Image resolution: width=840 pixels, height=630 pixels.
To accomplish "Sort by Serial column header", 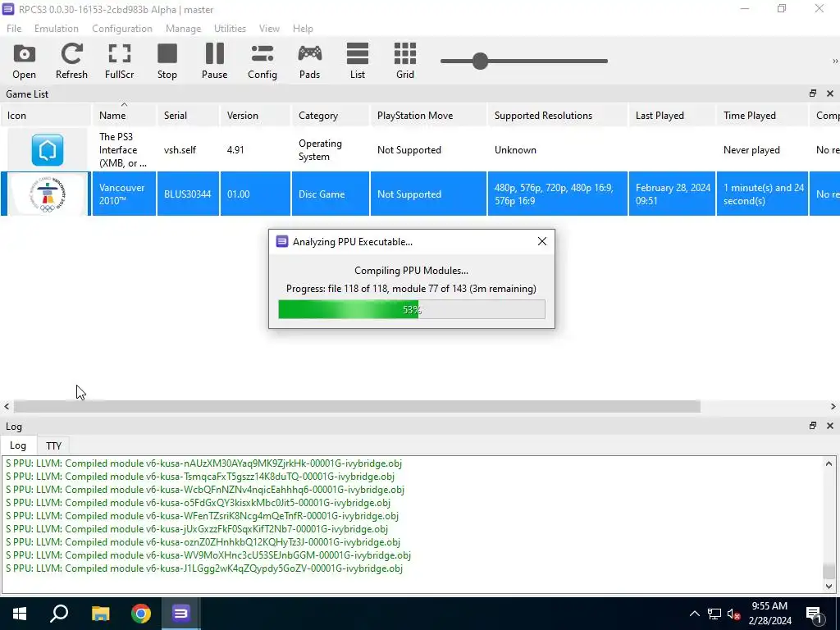I will (x=188, y=115).
